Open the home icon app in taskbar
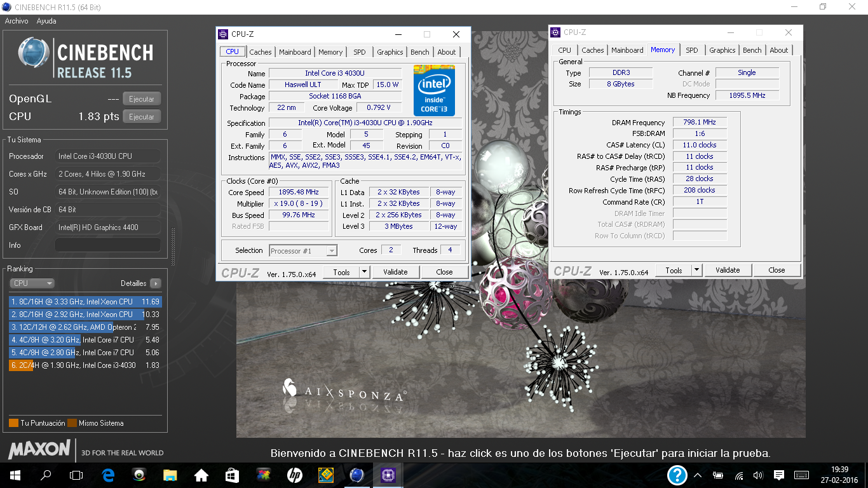This screenshot has width=868, height=488. coord(201,475)
